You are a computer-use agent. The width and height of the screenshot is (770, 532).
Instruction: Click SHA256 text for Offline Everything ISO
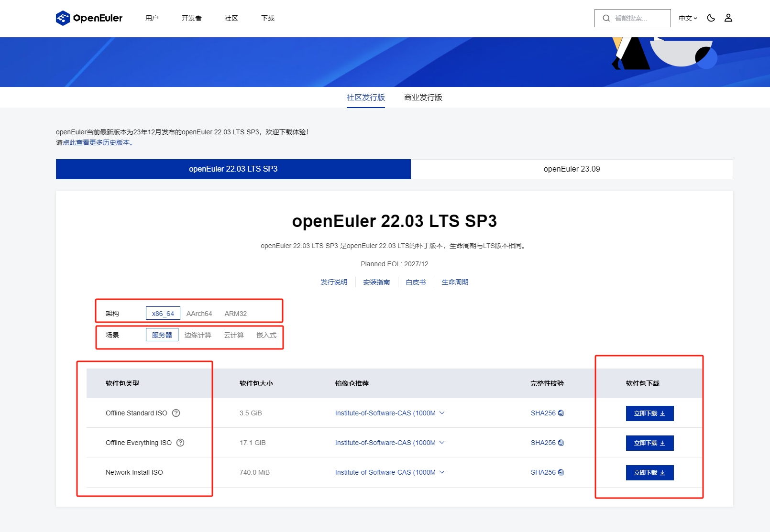click(543, 443)
